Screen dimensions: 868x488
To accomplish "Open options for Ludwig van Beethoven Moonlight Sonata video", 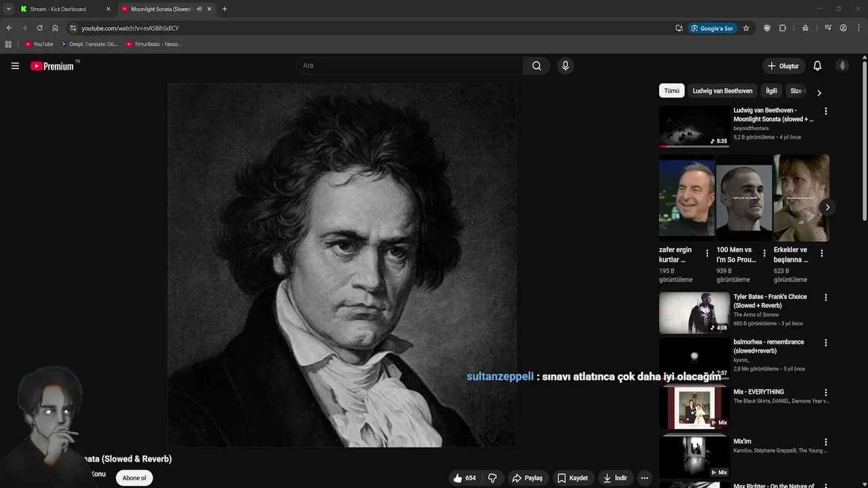I will point(825,111).
